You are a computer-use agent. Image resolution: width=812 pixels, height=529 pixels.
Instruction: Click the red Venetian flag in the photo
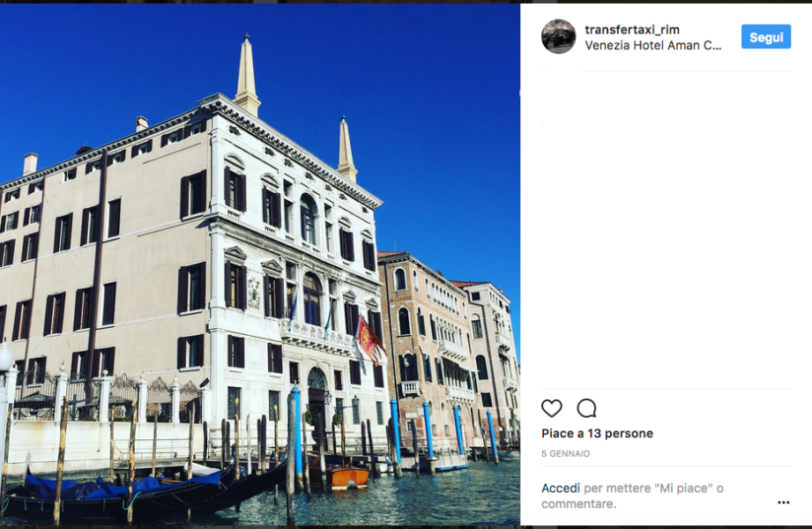click(371, 340)
